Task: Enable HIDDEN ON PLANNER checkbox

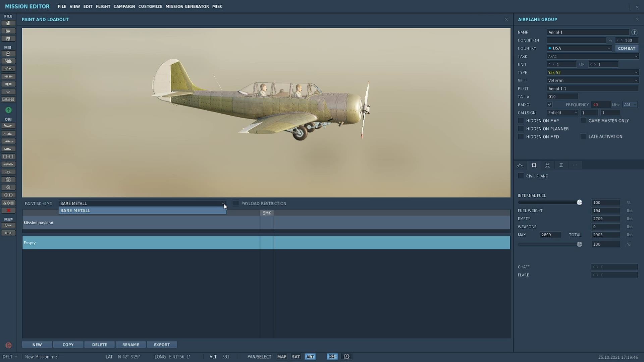Action: pyautogui.click(x=521, y=129)
